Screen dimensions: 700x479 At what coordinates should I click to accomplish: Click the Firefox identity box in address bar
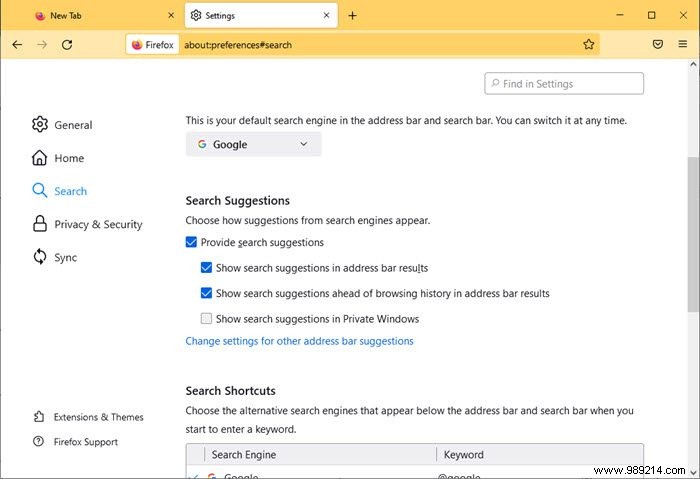coord(153,45)
